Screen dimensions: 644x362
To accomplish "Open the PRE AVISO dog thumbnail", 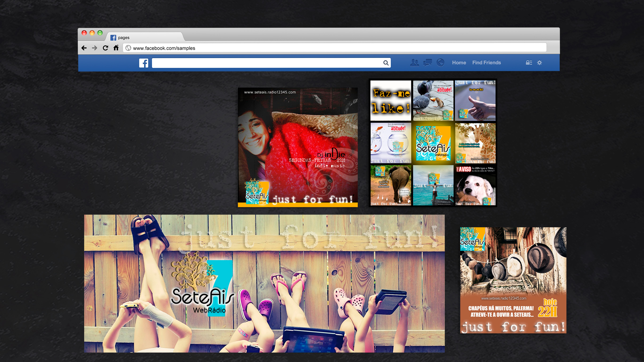I will [x=475, y=185].
